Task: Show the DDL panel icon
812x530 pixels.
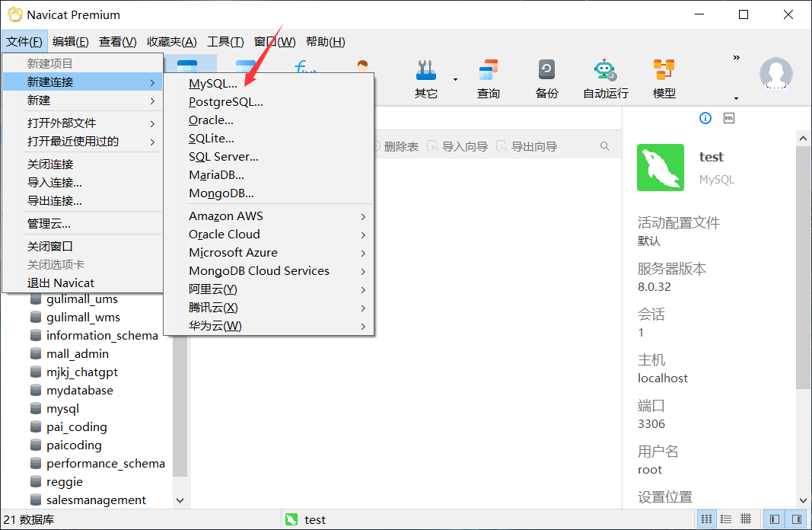Action: (728, 118)
